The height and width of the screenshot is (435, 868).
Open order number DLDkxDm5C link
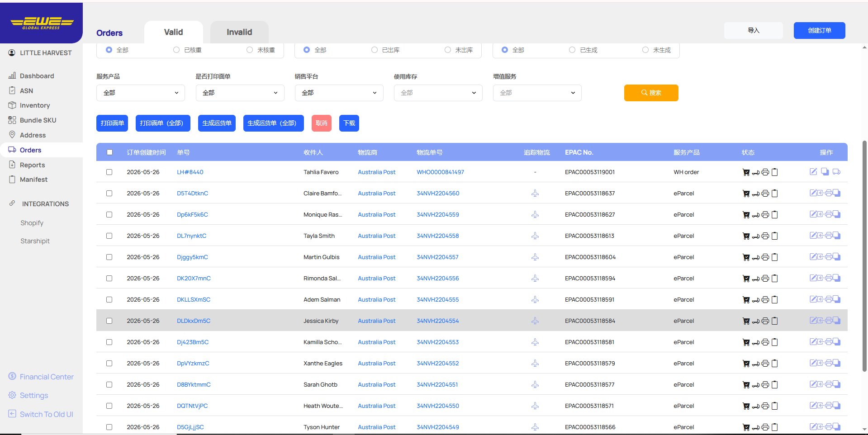click(194, 321)
